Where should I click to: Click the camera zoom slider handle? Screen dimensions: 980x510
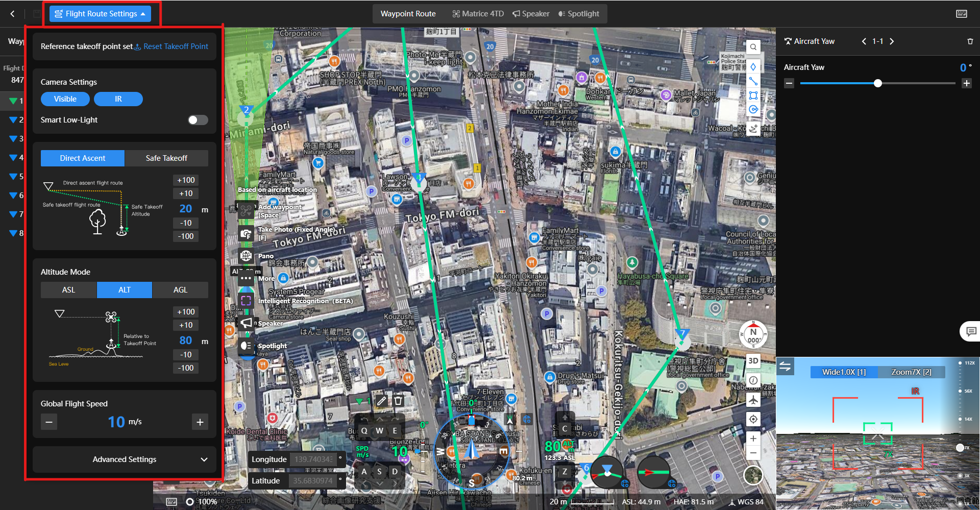pyautogui.click(x=960, y=448)
